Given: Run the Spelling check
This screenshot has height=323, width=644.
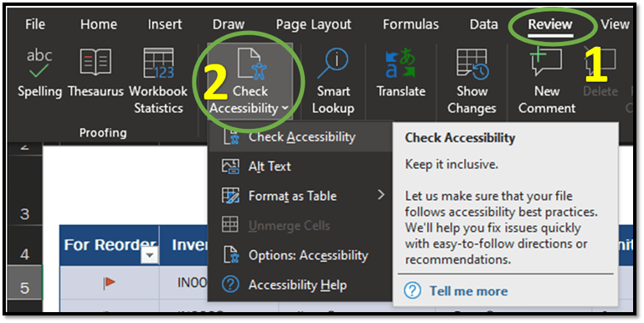Looking at the screenshot, I should [39, 74].
